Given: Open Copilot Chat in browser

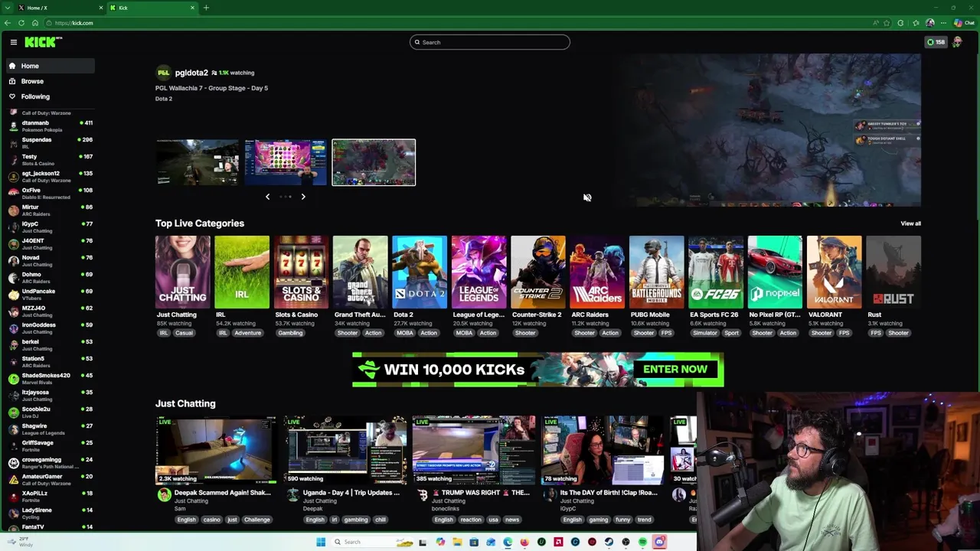Looking at the screenshot, I should click(963, 23).
